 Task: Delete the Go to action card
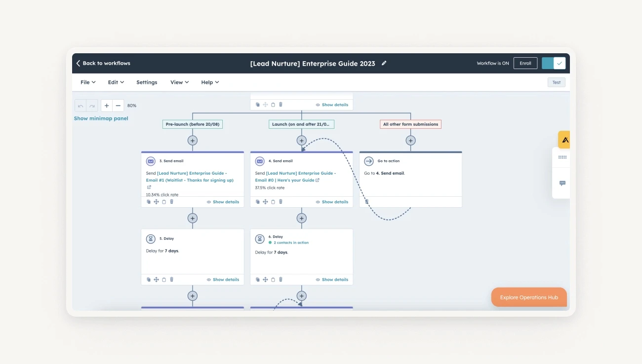(367, 202)
